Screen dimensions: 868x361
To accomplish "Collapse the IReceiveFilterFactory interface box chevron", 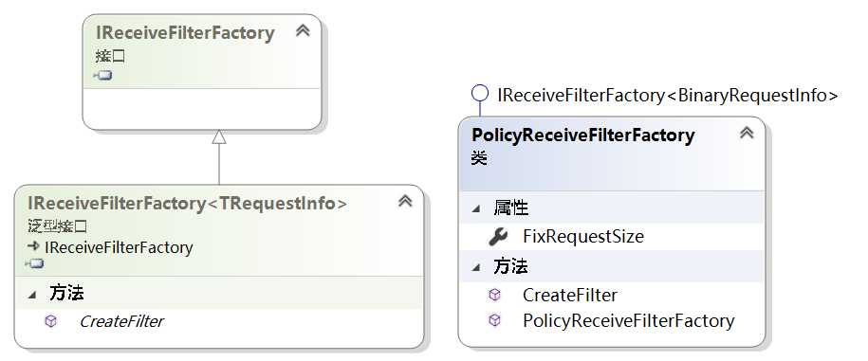I will [303, 30].
